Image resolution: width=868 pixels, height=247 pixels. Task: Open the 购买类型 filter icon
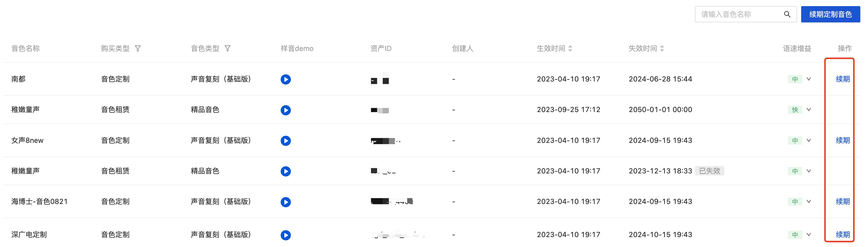(138, 48)
